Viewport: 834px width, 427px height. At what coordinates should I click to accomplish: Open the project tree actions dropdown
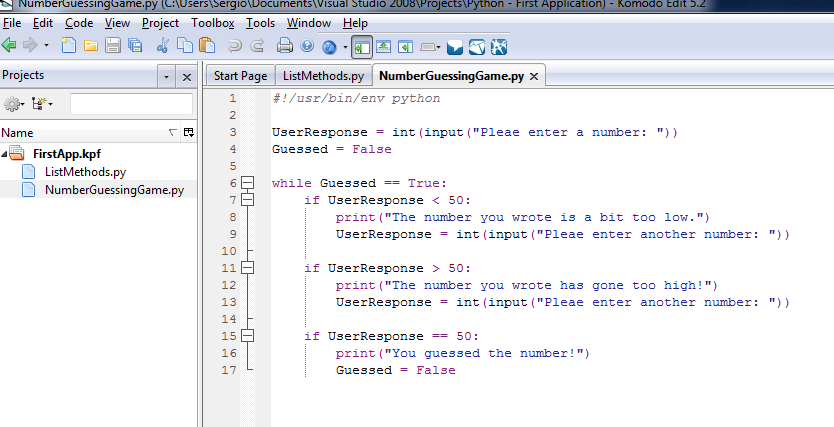click(x=42, y=104)
